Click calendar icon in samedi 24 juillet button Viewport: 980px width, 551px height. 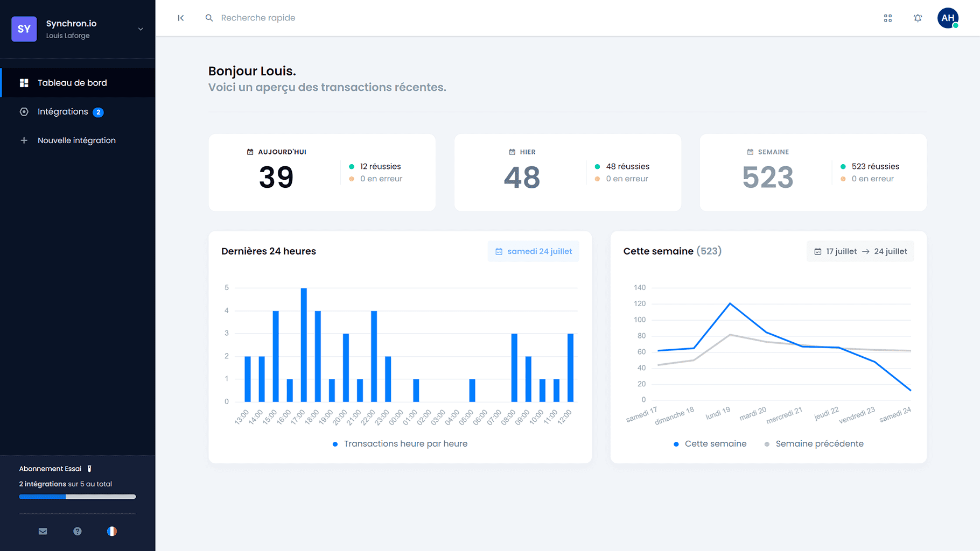[499, 252]
